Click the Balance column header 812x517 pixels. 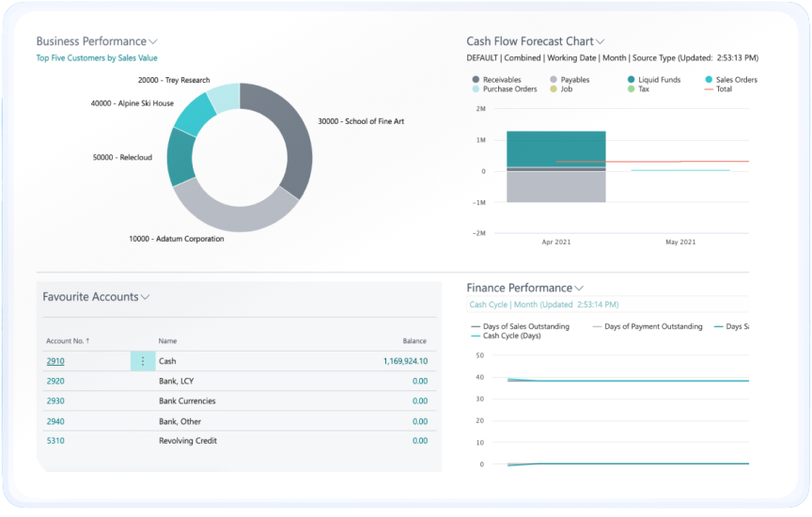click(414, 341)
